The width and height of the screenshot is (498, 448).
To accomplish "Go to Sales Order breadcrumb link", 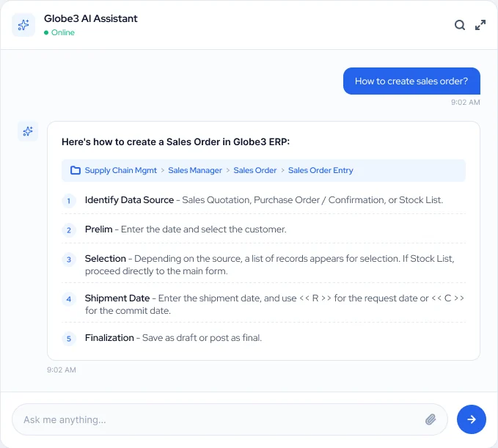I will point(255,170).
